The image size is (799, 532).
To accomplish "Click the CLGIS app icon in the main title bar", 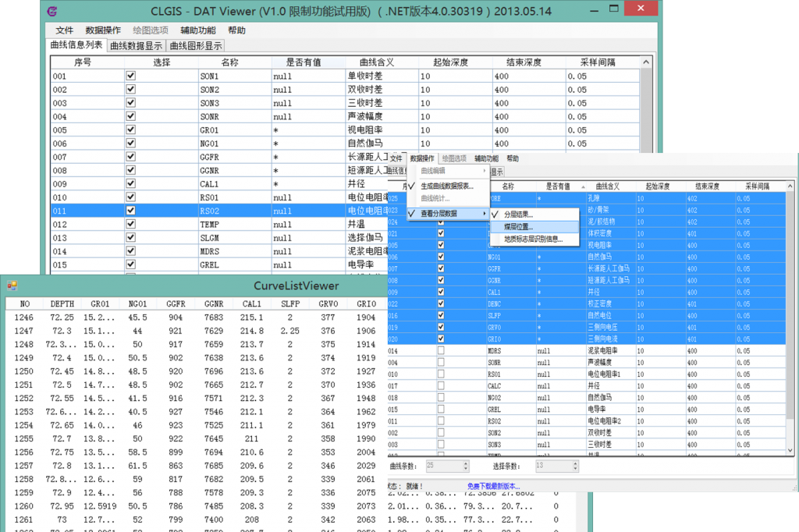I will 52,11.
